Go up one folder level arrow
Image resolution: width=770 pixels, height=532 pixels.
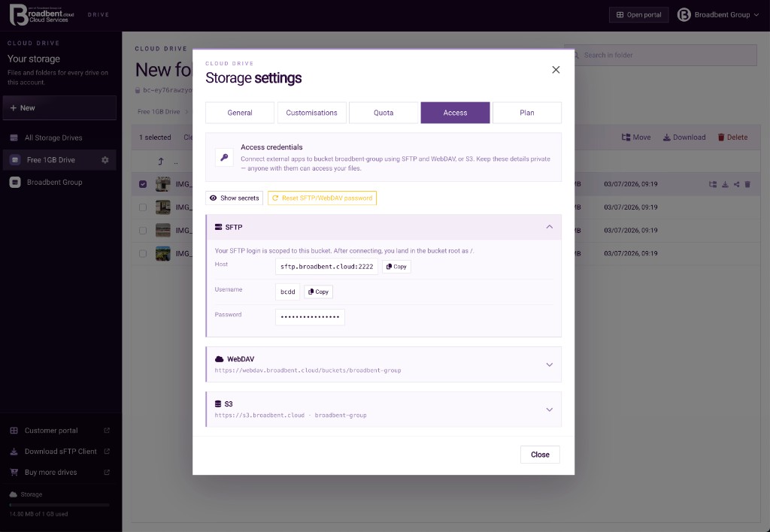161,162
